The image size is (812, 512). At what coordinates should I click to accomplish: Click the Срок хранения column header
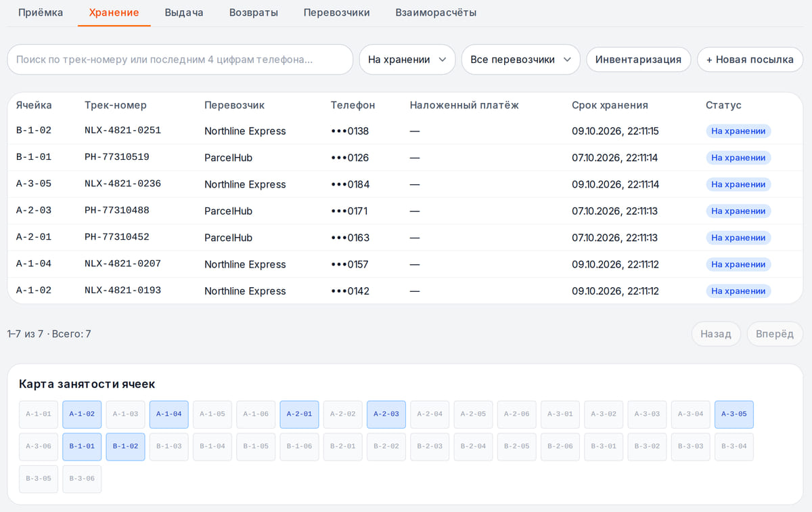[x=610, y=105]
